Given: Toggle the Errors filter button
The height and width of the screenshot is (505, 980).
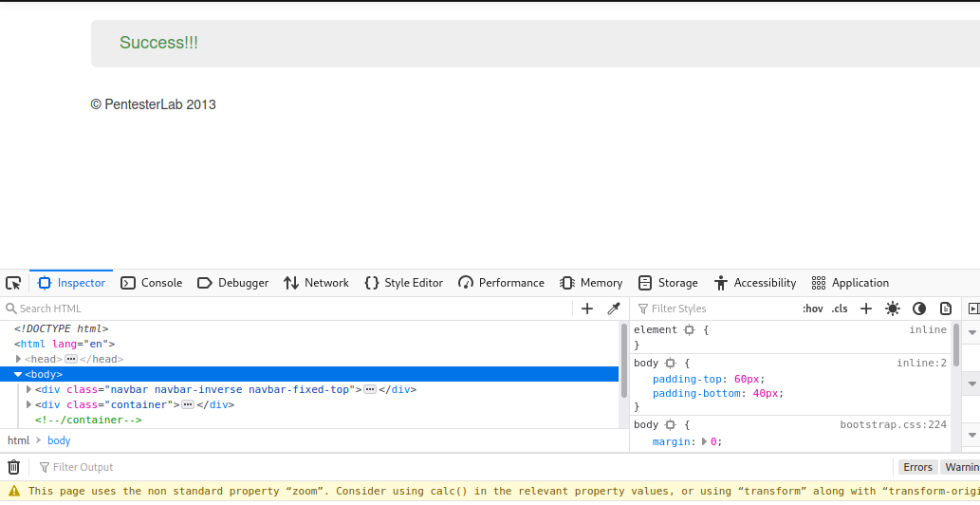Looking at the screenshot, I should [917, 467].
